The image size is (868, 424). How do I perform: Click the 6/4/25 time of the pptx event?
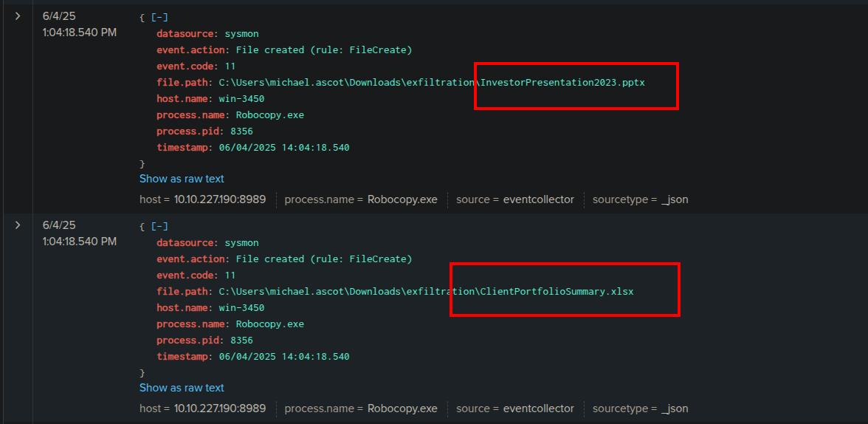point(79,24)
